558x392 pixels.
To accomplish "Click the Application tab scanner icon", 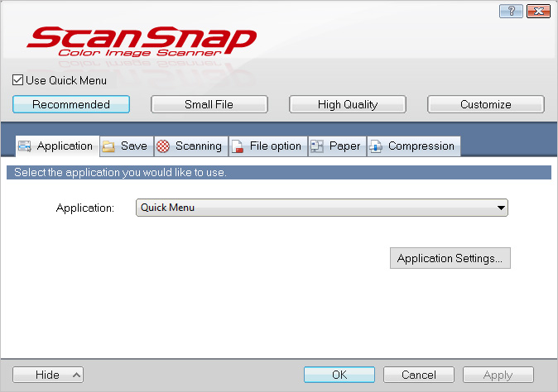I will coord(25,146).
